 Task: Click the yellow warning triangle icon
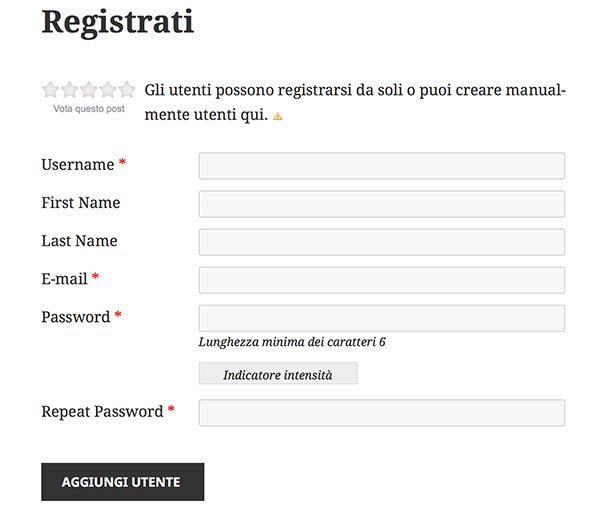pyautogui.click(x=278, y=116)
